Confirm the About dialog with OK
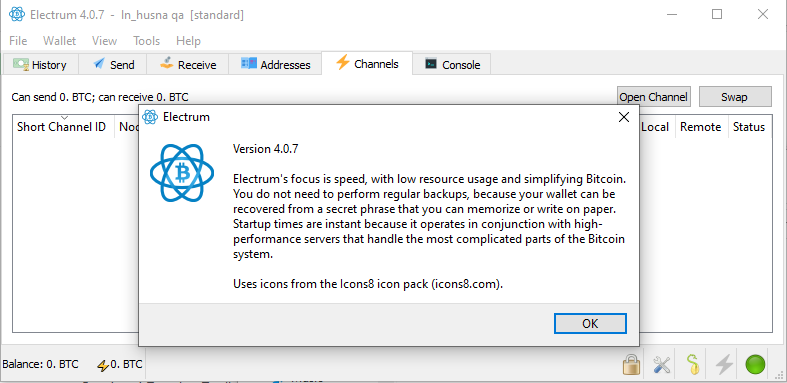This screenshot has width=787, height=383. [x=590, y=324]
